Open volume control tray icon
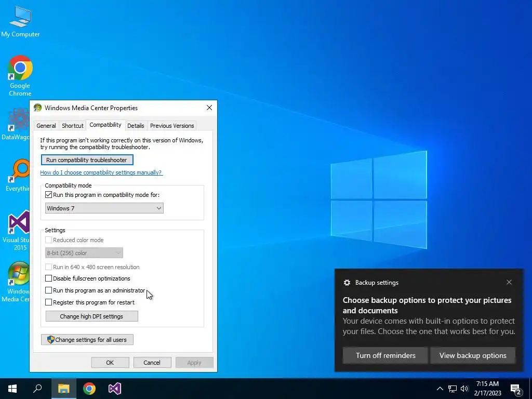The image size is (532, 399). pyautogui.click(x=464, y=389)
